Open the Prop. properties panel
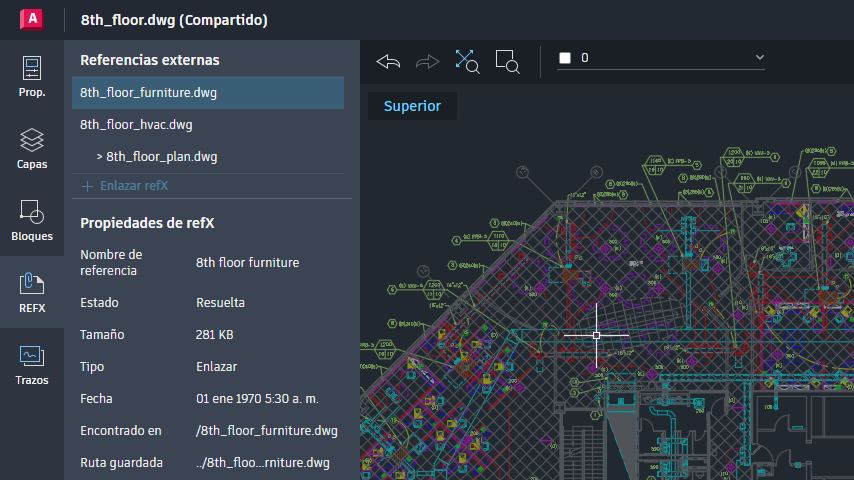The height and width of the screenshot is (480, 854). (32, 76)
